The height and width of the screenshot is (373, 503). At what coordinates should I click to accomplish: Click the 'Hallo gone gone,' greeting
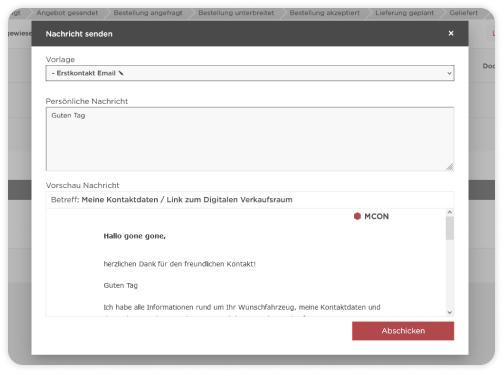click(x=135, y=236)
